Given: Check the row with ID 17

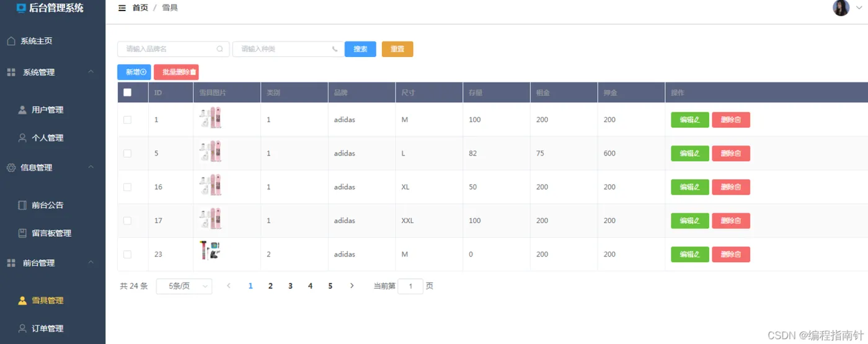Looking at the screenshot, I should tap(128, 221).
